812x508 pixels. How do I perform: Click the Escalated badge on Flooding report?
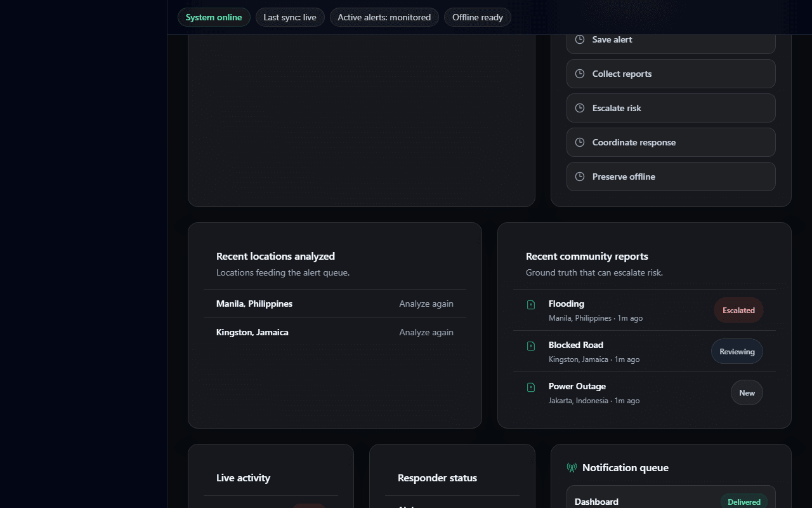pyautogui.click(x=738, y=311)
